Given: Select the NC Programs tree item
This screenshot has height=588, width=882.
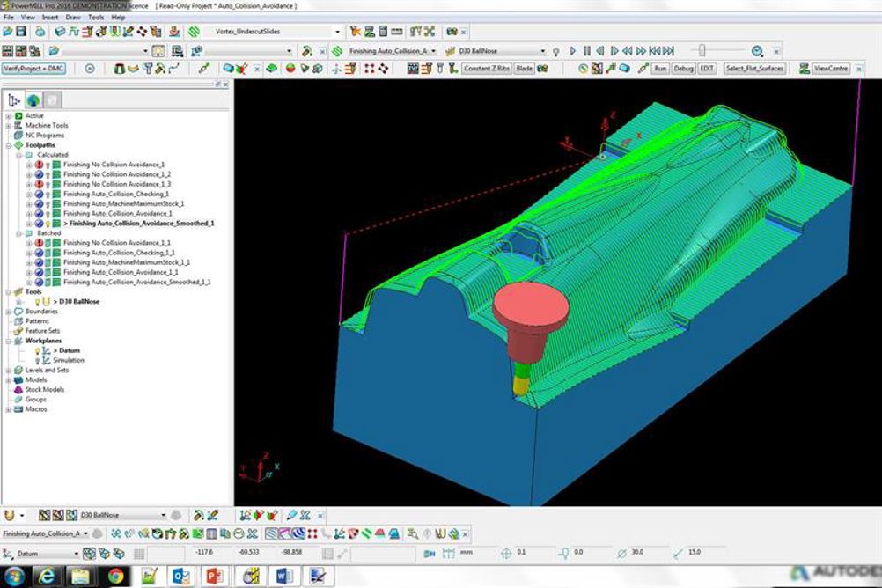Looking at the screenshot, I should 44,136.
